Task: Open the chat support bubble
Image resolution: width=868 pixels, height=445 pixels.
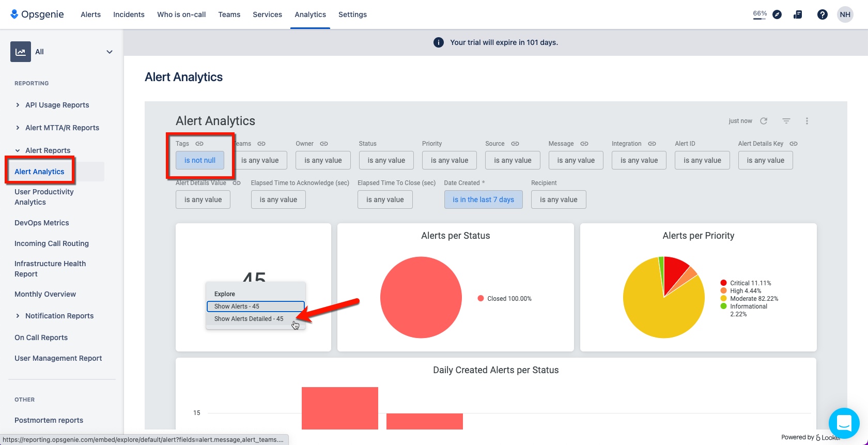Action: pyautogui.click(x=844, y=423)
